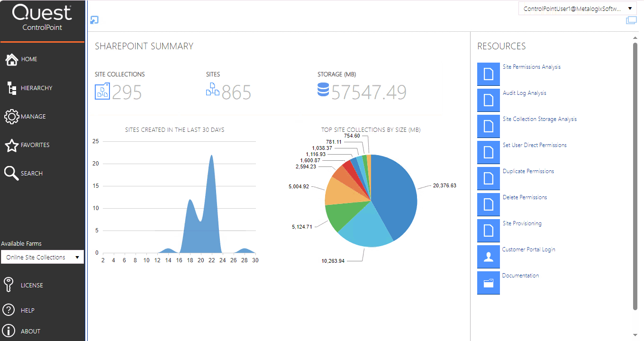The image size is (644, 341).
Task: Open Help via the question mark icon
Action: coord(9,310)
